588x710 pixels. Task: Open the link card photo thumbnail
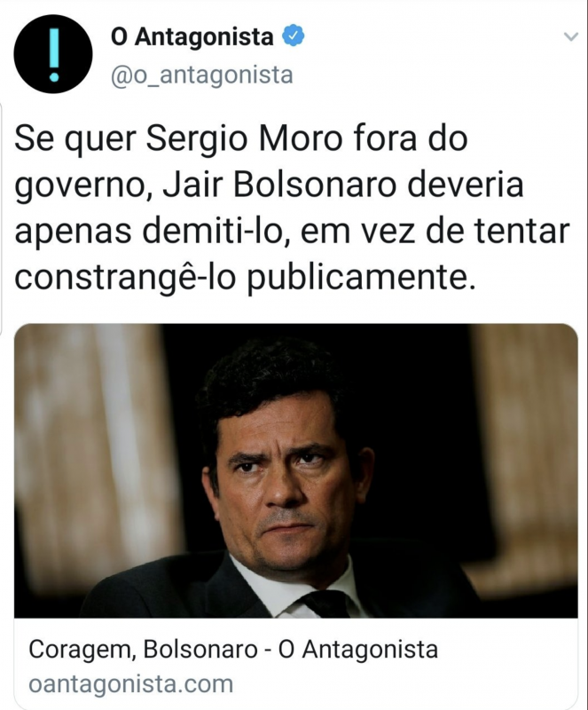pos(296,471)
